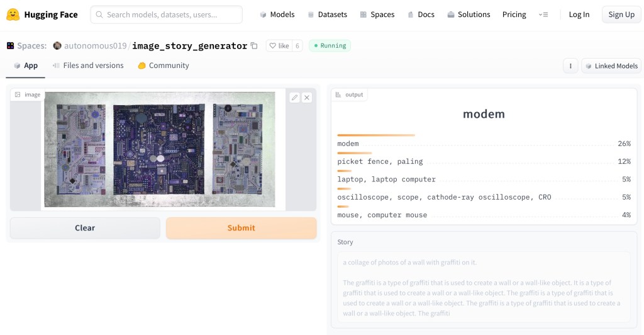
Task: Click the search models input field
Action: click(167, 14)
